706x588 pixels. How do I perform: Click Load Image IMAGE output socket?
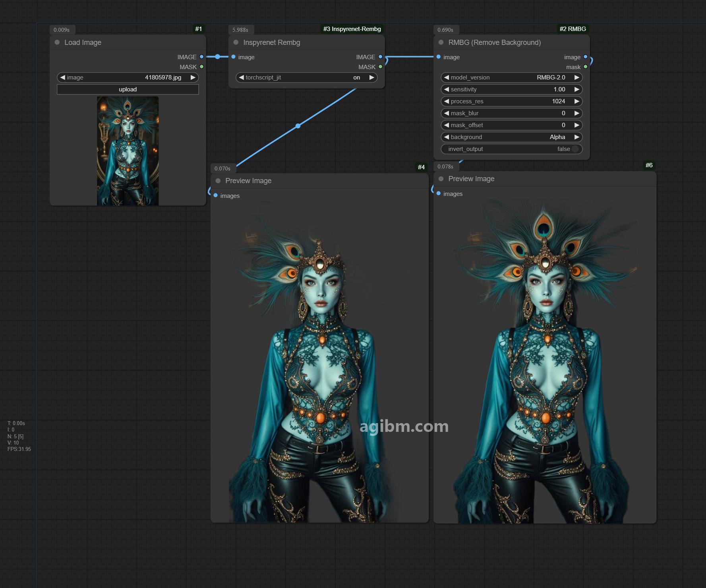[202, 57]
